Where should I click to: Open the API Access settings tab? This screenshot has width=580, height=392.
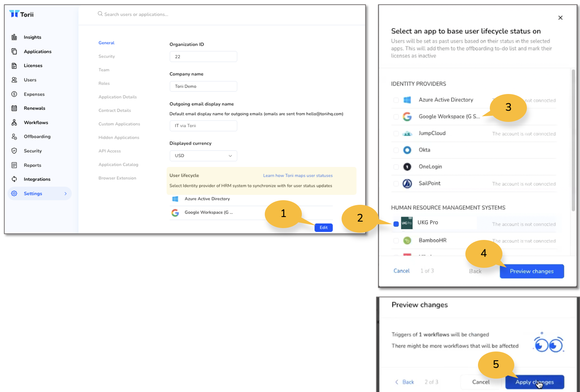[110, 151]
